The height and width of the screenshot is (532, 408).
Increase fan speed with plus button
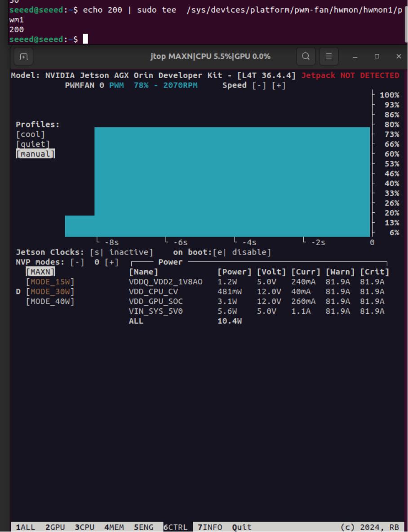(x=279, y=85)
